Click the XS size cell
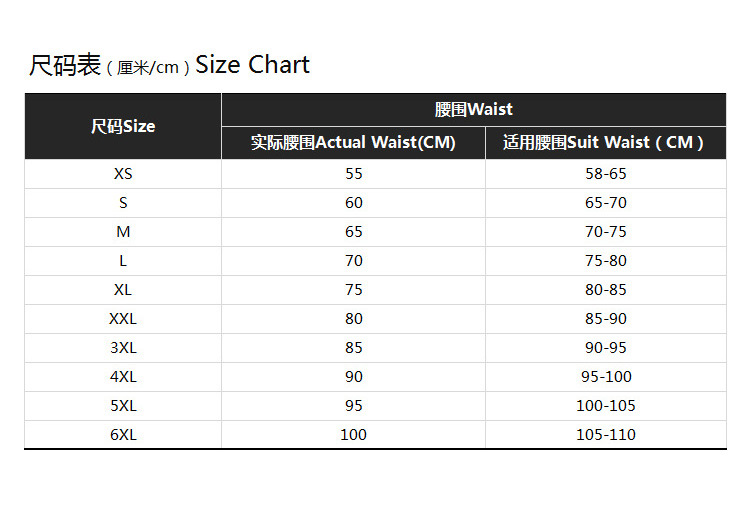750x512 pixels. [x=123, y=174]
